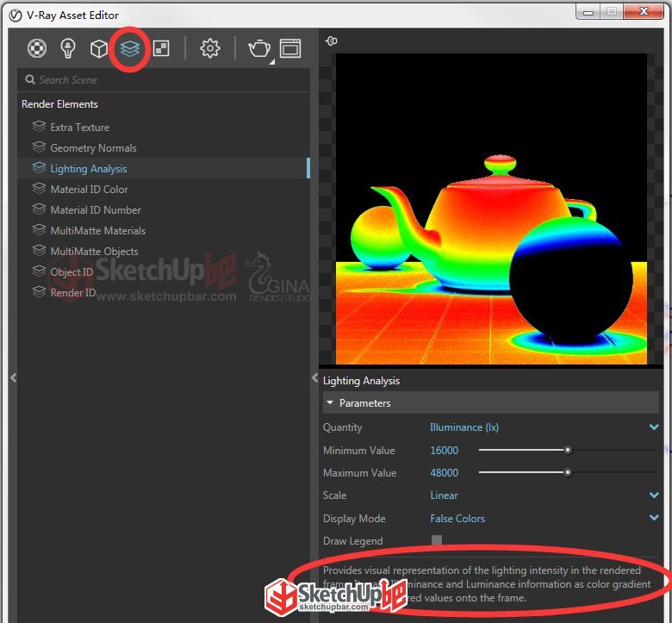Screen dimensions: 672x623
Task: Open the Geometry category cube icon
Action: point(99,48)
